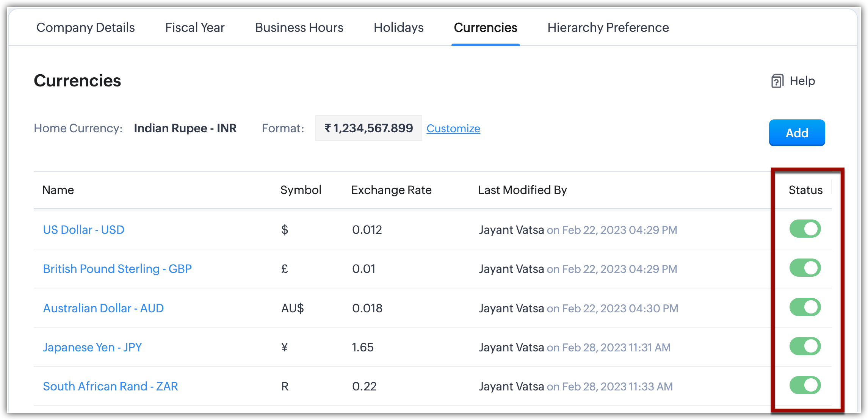Open Japanese Yen - JPY entry

[92, 347]
